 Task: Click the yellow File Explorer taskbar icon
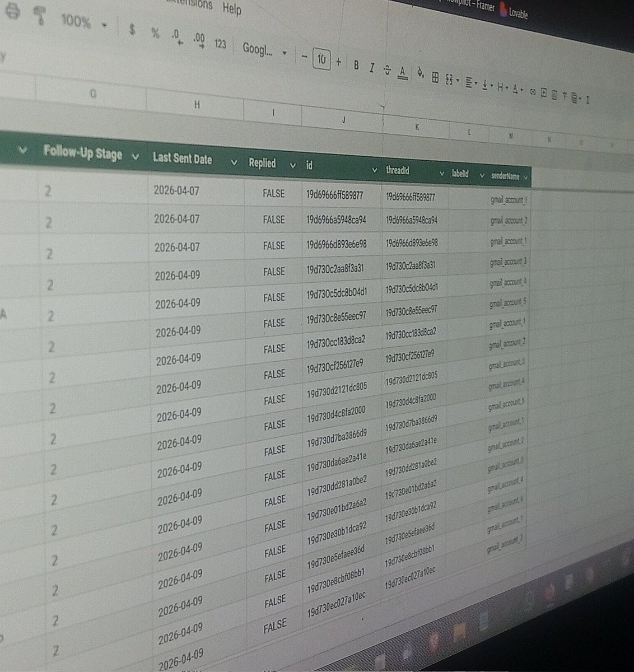point(459,631)
